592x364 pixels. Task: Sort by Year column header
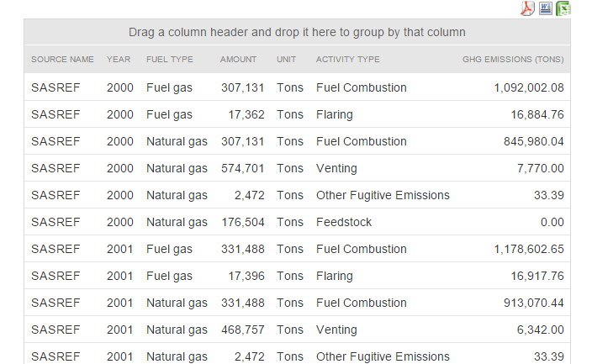click(x=119, y=60)
